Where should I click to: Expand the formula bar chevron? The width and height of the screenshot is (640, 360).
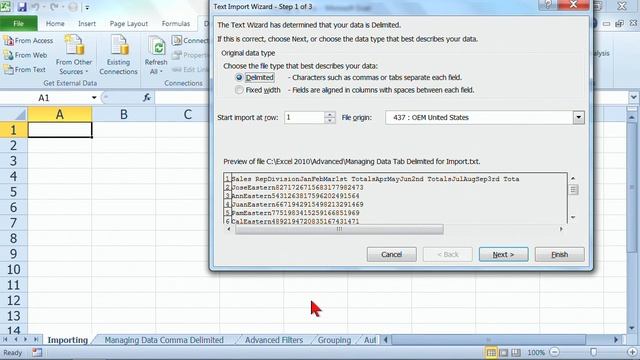(633, 98)
